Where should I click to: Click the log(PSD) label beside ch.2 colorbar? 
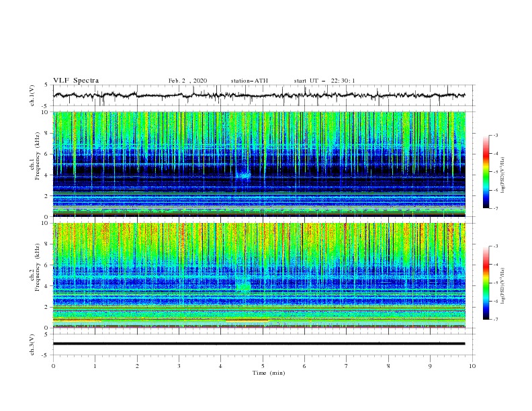(x=502, y=285)
